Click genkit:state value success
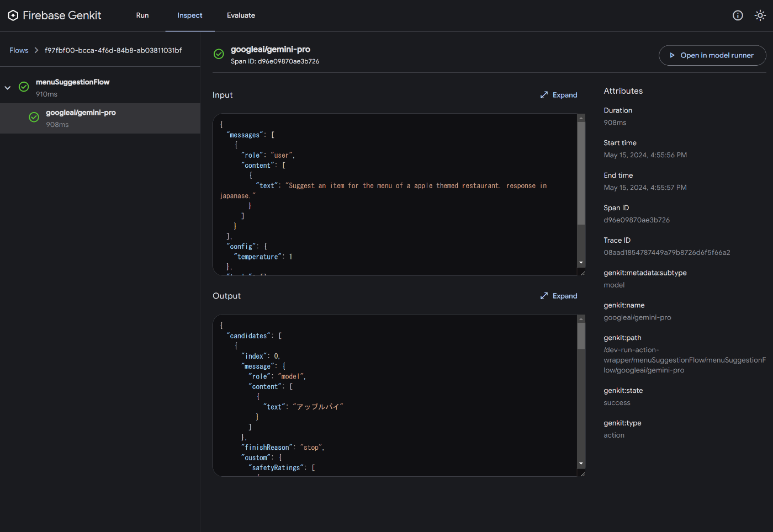This screenshot has height=532, width=773. [x=617, y=403]
